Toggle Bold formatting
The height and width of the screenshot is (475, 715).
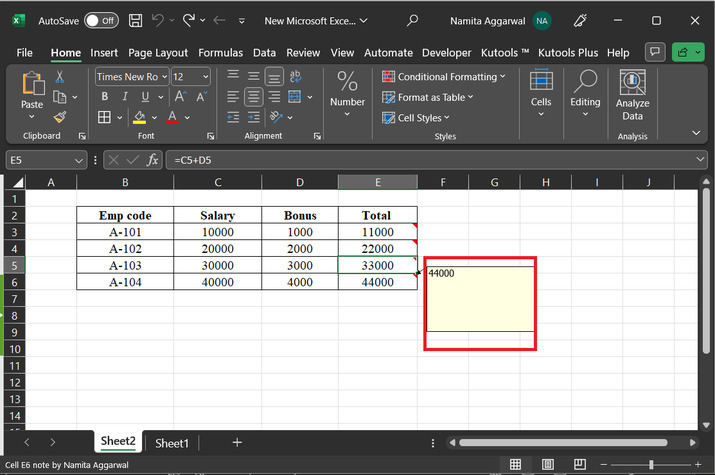tap(104, 97)
